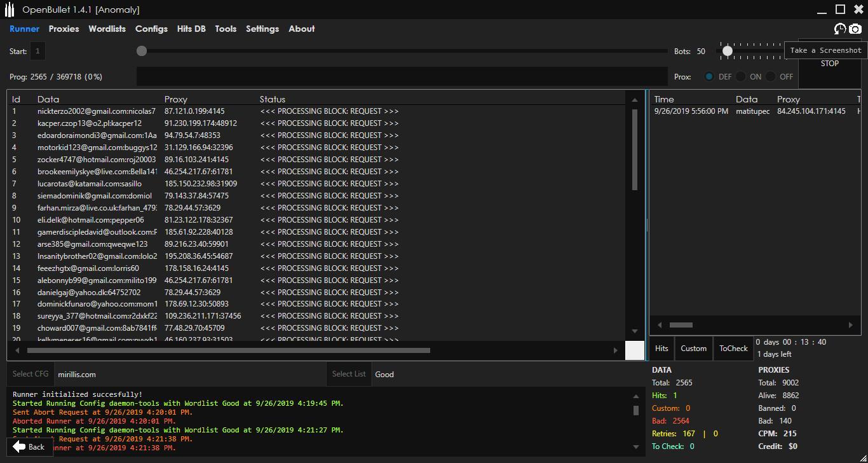The image size is (868, 463).
Task: Sort by the Status column header
Action: (x=273, y=99)
